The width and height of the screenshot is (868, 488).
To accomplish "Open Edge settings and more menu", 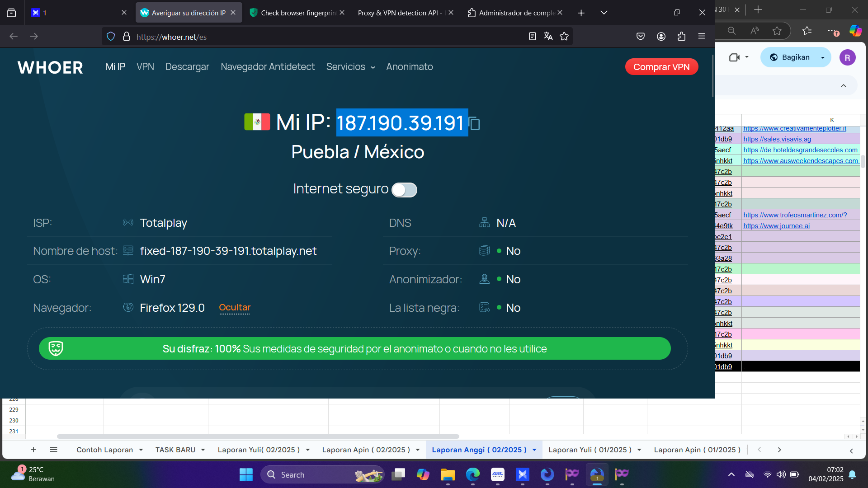I will pyautogui.click(x=832, y=31).
